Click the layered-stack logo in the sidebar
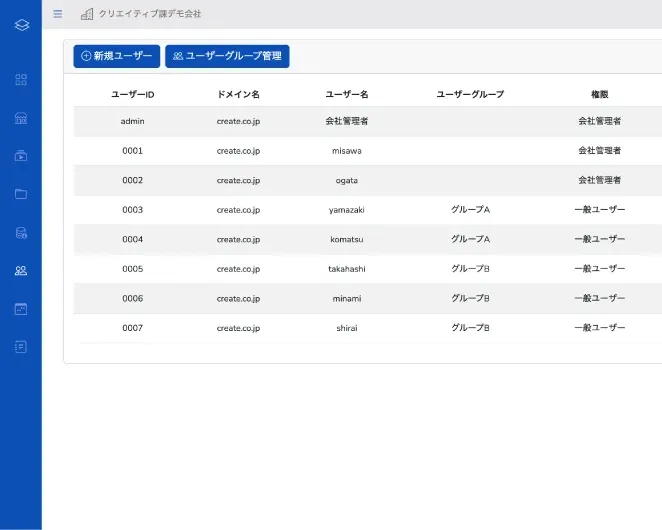The height and width of the screenshot is (530, 662). point(21,24)
